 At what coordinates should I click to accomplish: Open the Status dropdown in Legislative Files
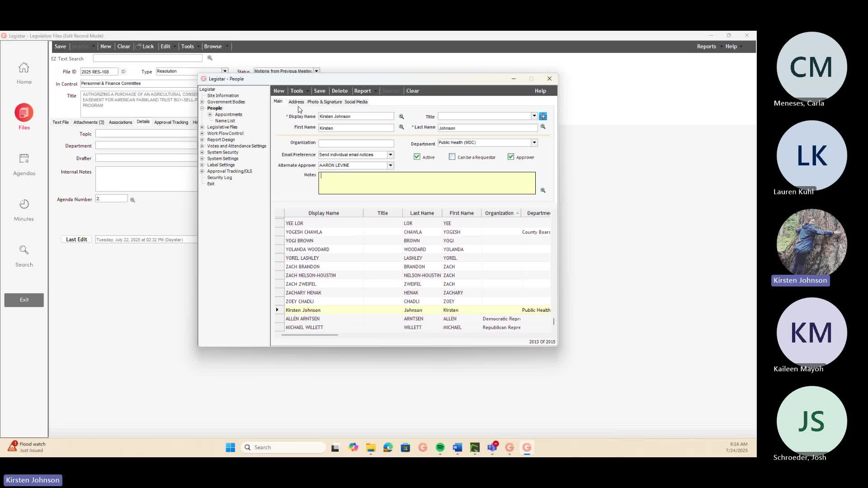pos(316,71)
